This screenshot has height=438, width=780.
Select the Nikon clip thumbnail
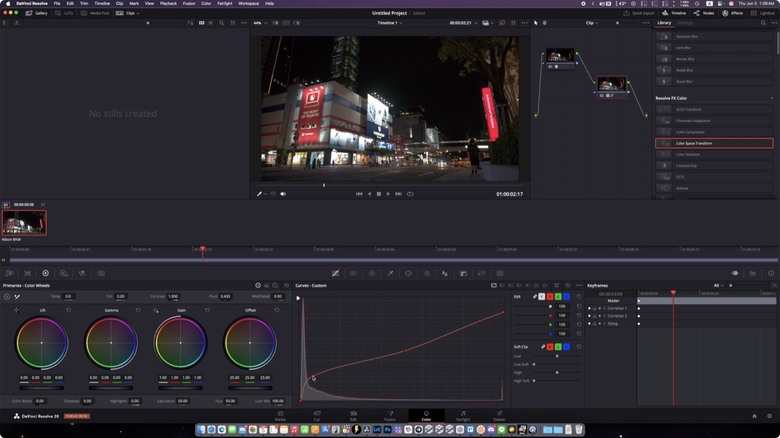click(x=24, y=222)
